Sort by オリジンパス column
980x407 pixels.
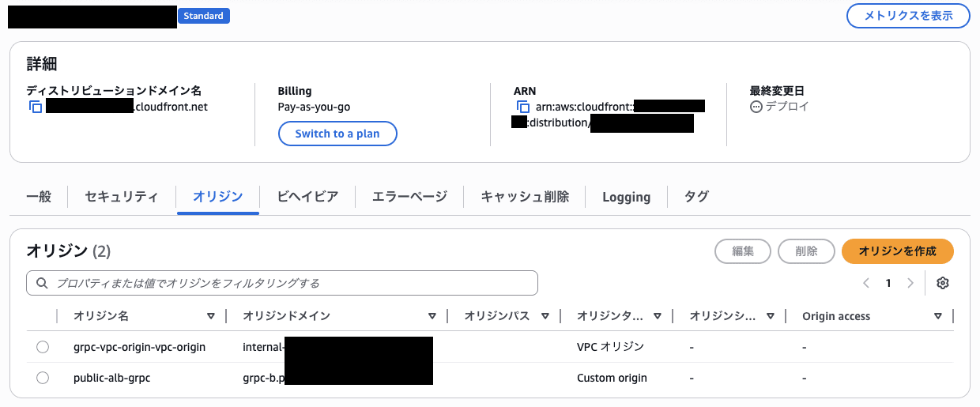click(x=545, y=316)
